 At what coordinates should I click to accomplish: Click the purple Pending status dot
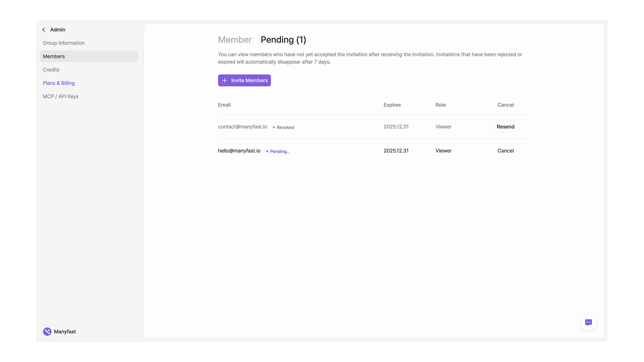[x=267, y=152]
